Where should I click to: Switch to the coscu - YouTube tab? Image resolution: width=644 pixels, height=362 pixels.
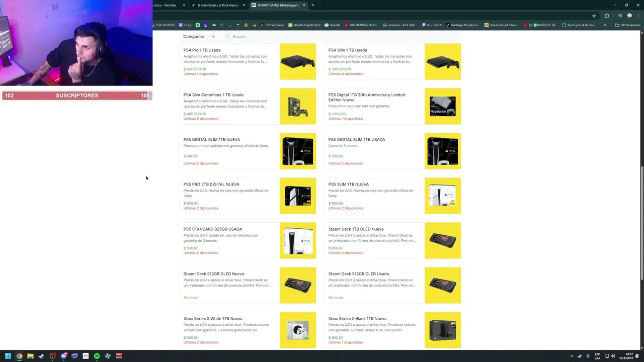166,5
